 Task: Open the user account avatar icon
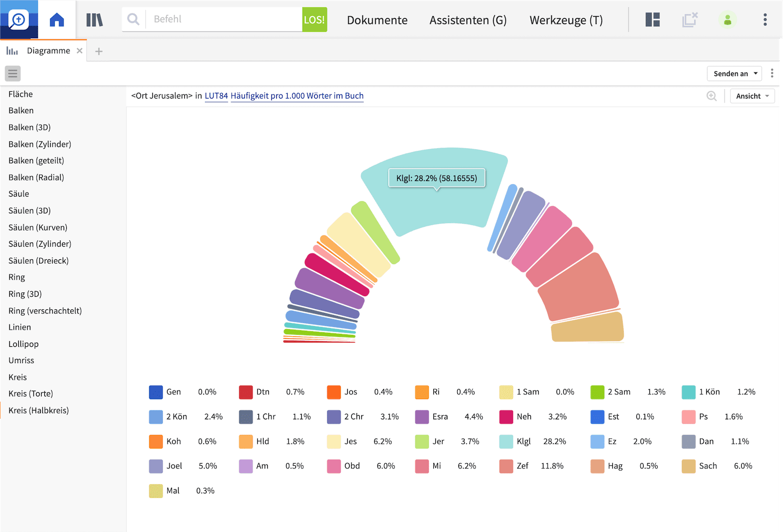728,20
